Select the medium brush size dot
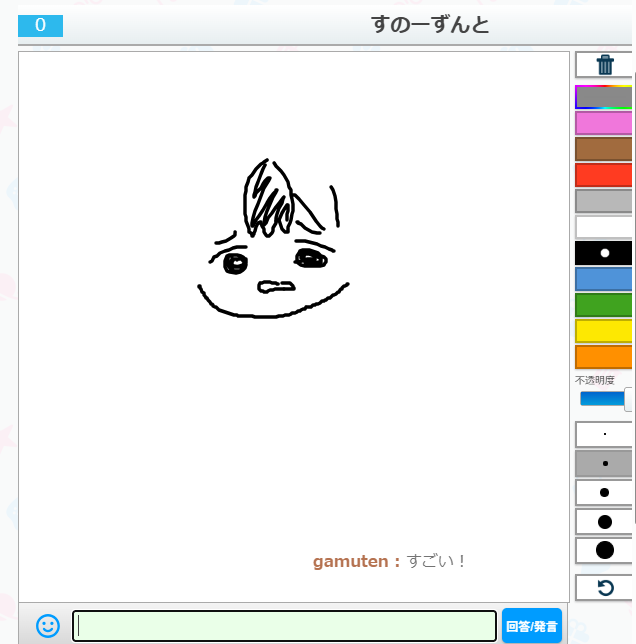Image resolution: width=636 pixels, height=644 pixels. [x=605, y=493]
